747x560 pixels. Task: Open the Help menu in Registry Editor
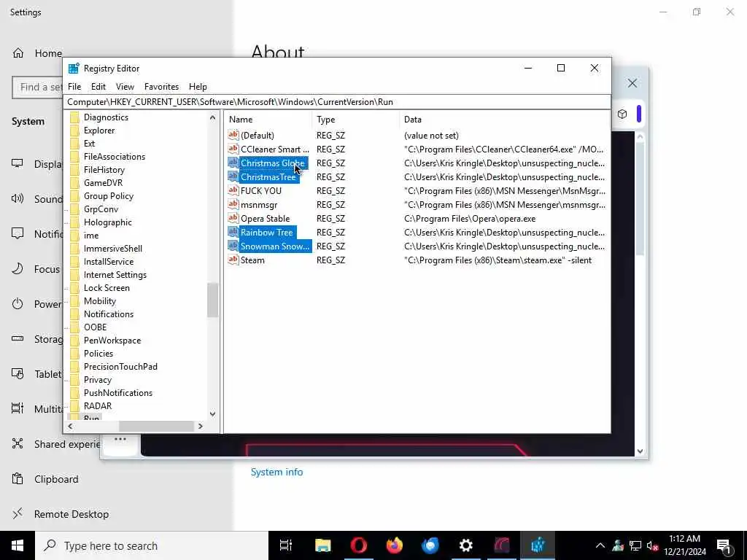198,87
